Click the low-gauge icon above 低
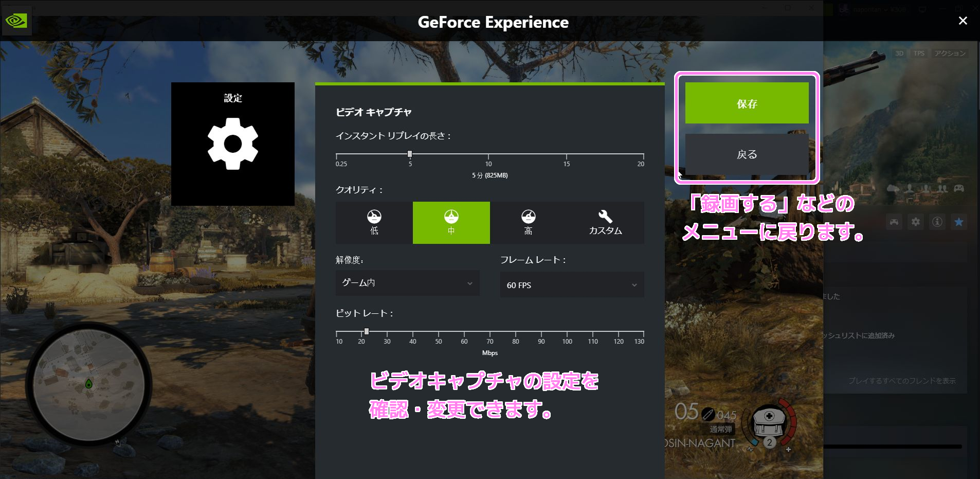This screenshot has height=479, width=980. [x=374, y=217]
